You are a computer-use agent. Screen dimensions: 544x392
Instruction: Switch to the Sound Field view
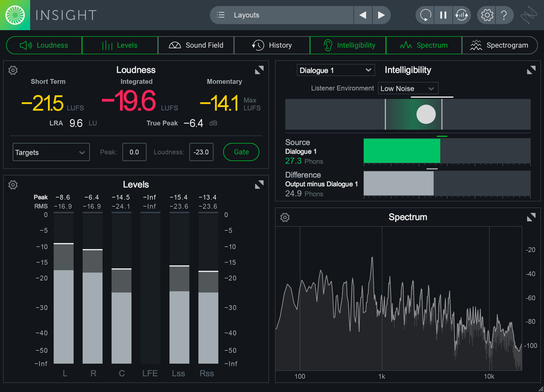click(x=196, y=45)
